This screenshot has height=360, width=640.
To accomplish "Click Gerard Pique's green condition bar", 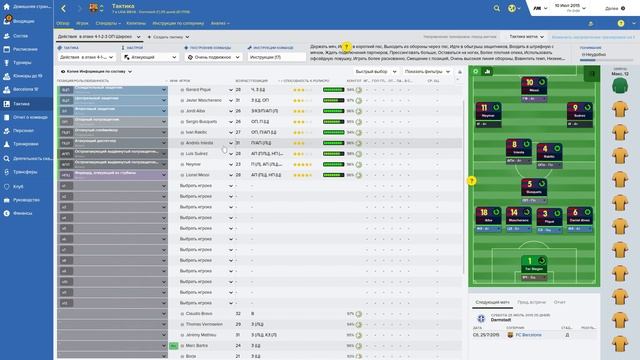I will pyautogui.click(x=333, y=90).
